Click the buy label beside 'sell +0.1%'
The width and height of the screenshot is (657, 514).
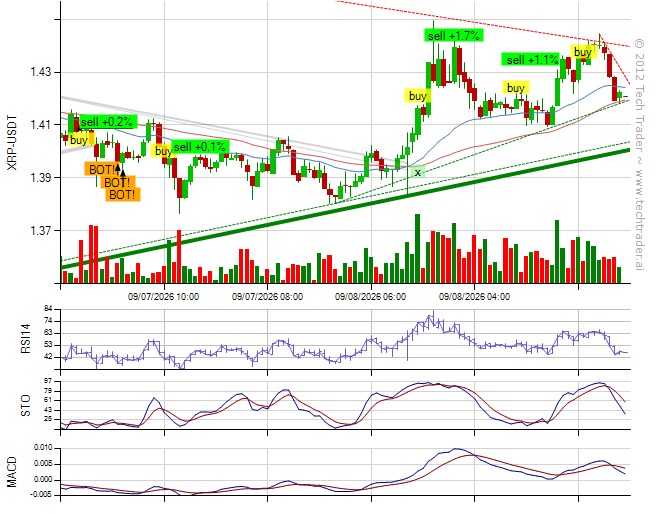[x=163, y=150]
